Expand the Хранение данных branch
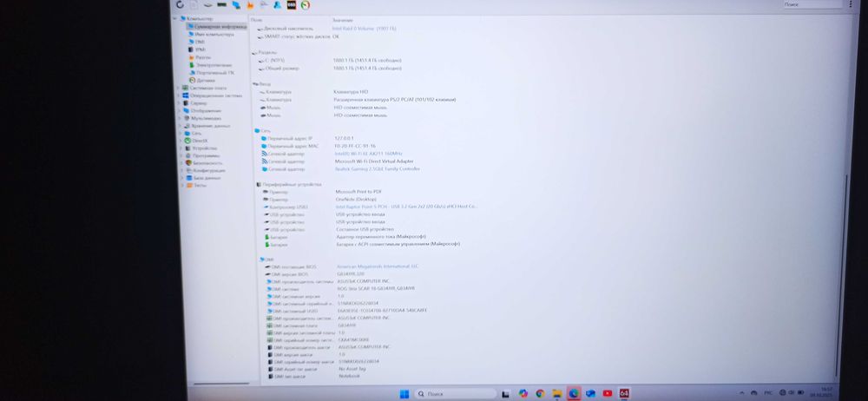 180,126
